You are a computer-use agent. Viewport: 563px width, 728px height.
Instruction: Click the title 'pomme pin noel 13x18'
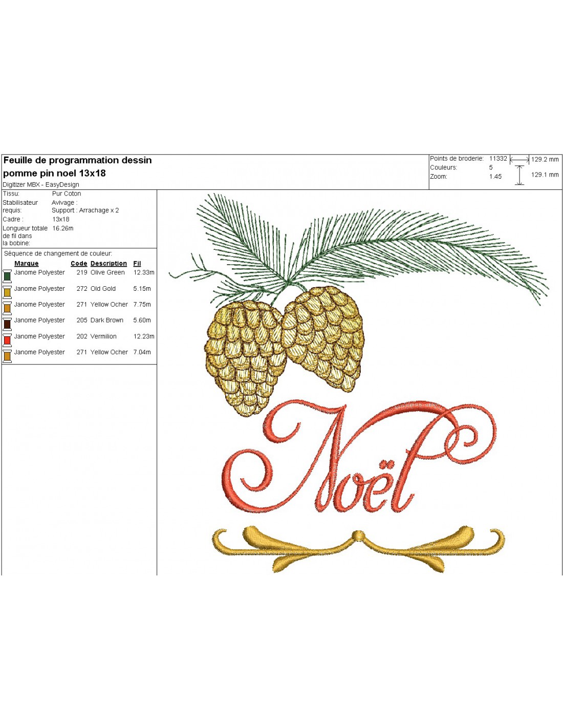point(54,173)
